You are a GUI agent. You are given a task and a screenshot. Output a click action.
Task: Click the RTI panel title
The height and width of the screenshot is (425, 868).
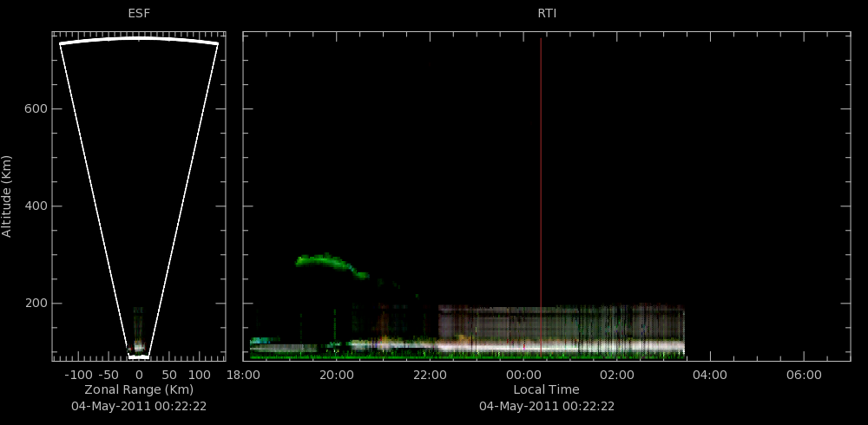tap(547, 14)
